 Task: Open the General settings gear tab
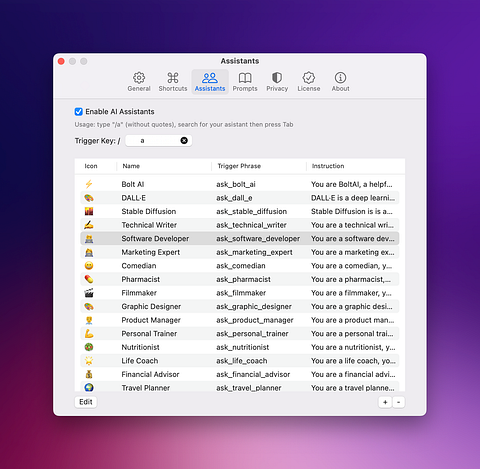[139, 82]
